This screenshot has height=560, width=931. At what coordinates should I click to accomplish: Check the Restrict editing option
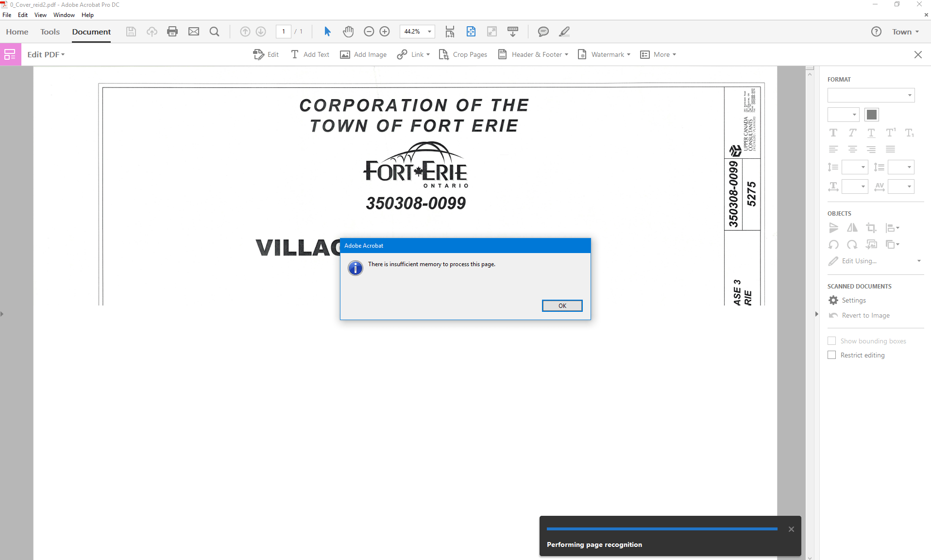pyautogui.click(x=831, y=355)
